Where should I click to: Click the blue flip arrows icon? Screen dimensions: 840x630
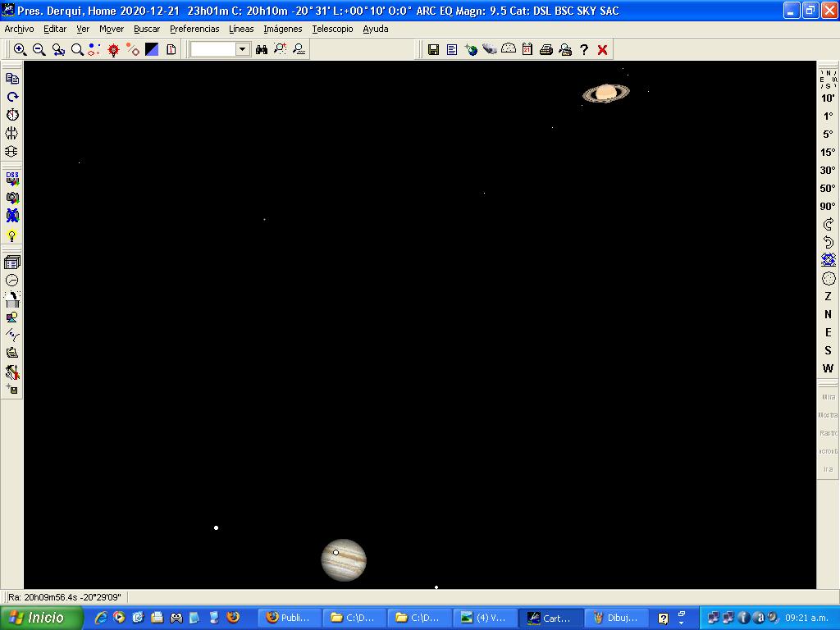829,260
